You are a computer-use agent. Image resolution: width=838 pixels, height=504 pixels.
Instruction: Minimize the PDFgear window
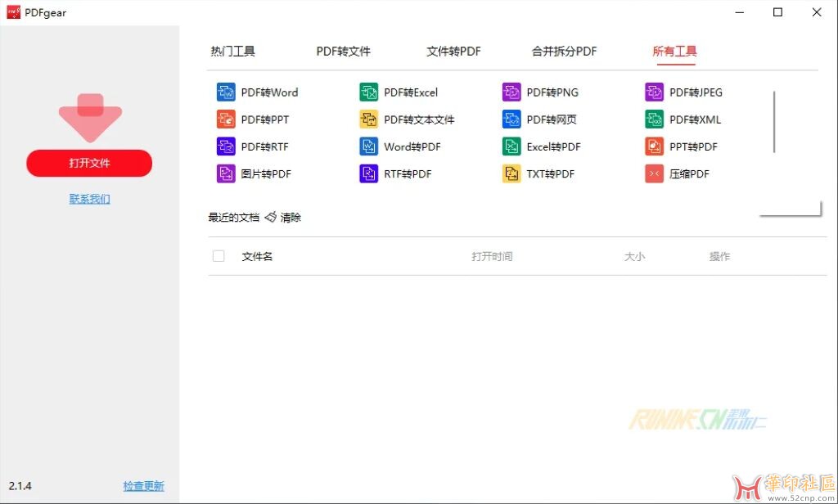[x=740, y=12]
